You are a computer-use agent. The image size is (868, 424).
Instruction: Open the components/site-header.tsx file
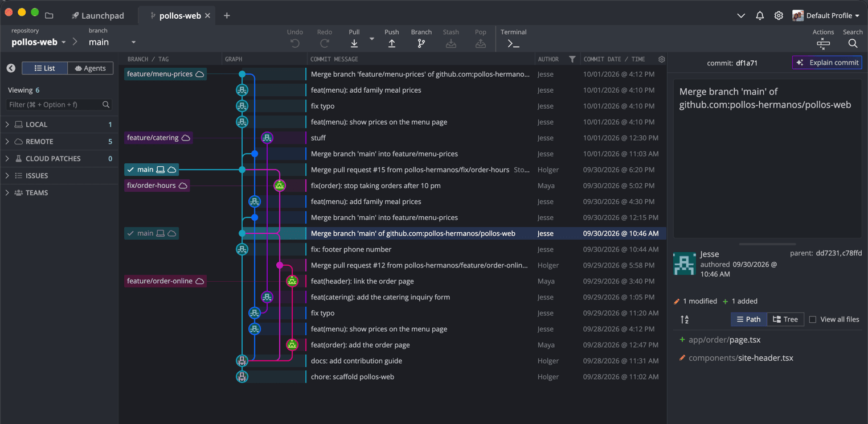tap(740, 358)
